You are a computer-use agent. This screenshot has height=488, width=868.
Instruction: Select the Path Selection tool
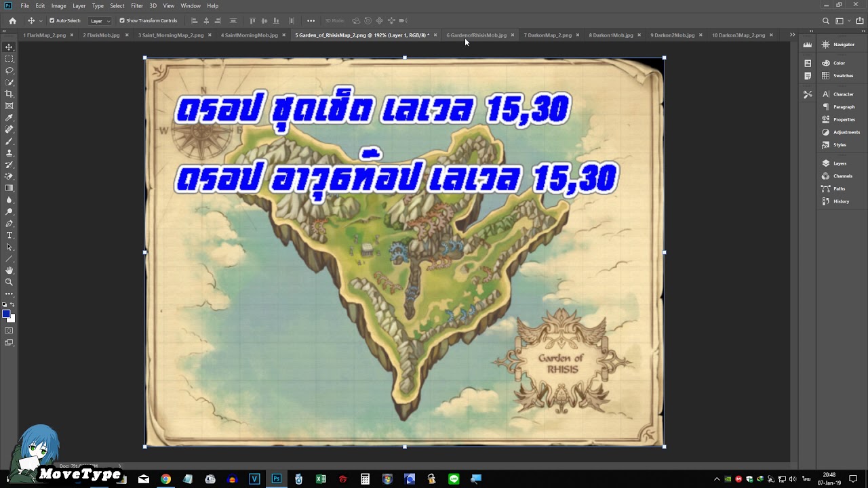click(9, 247)
